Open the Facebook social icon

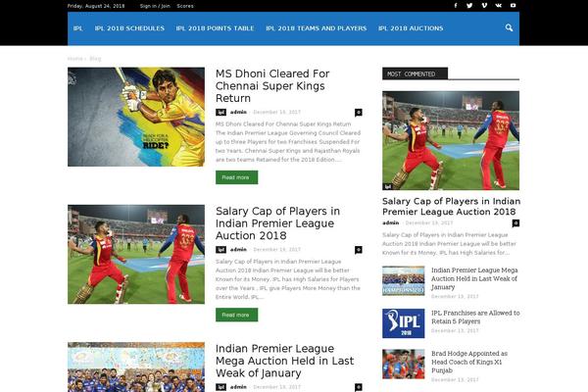(456, 6)
